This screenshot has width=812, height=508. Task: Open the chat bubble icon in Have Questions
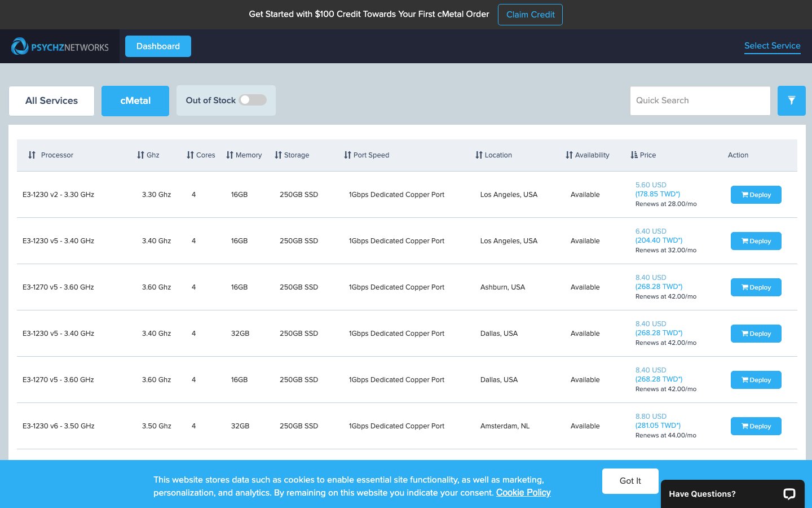click(789, 494)
